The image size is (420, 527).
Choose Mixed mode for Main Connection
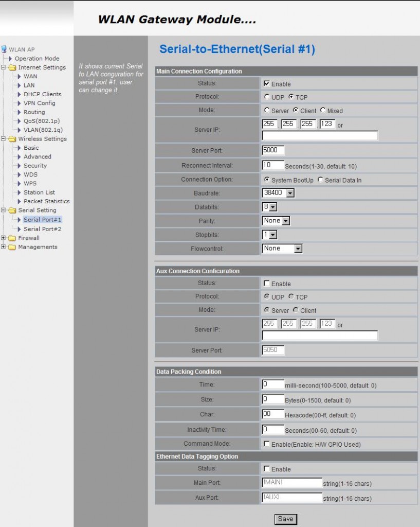click(323, 110)
